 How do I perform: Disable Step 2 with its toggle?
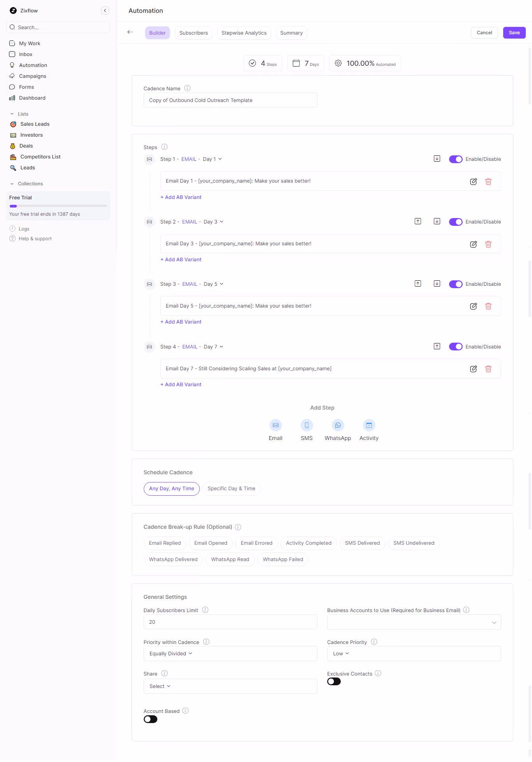tap(456, 222)
